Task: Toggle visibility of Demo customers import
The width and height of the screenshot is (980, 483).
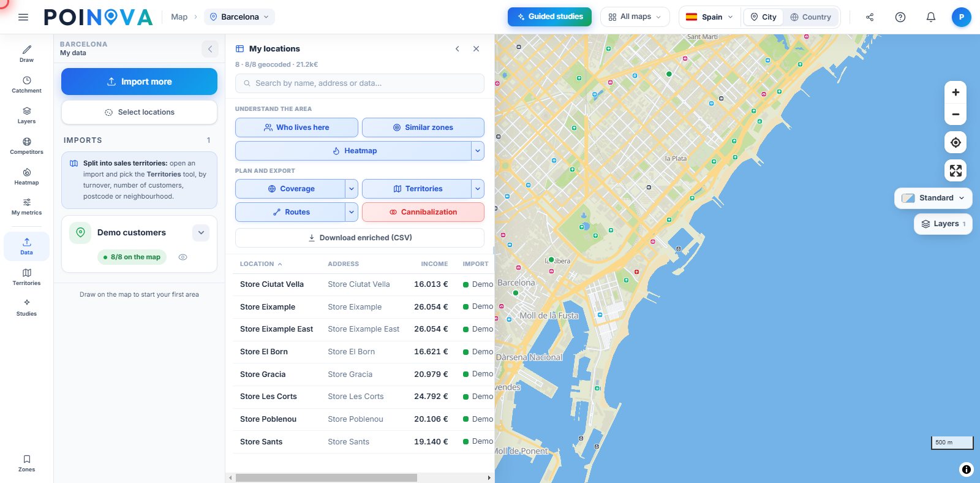Action: point(183,257)
